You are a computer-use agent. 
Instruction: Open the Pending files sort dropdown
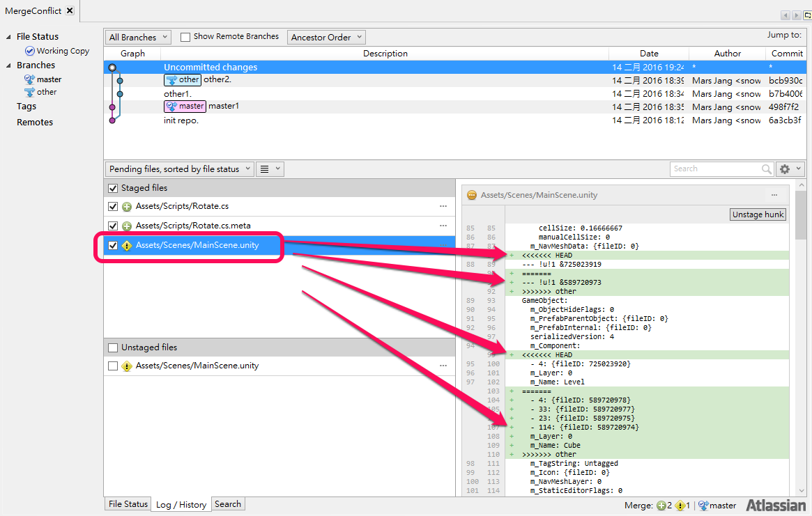(178, 169)
